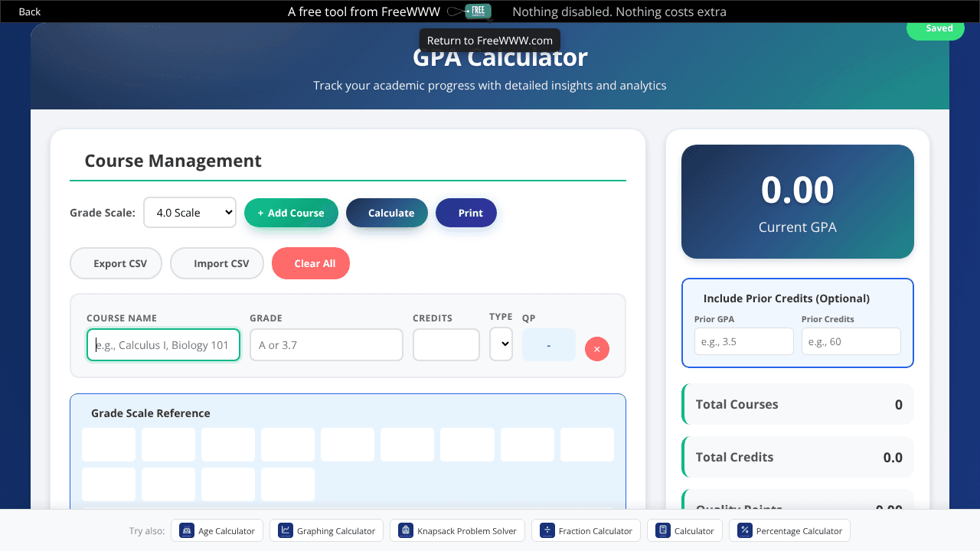
Task: Focus the Grade input field
Action: pyautogui.click(x=326, y=345)
